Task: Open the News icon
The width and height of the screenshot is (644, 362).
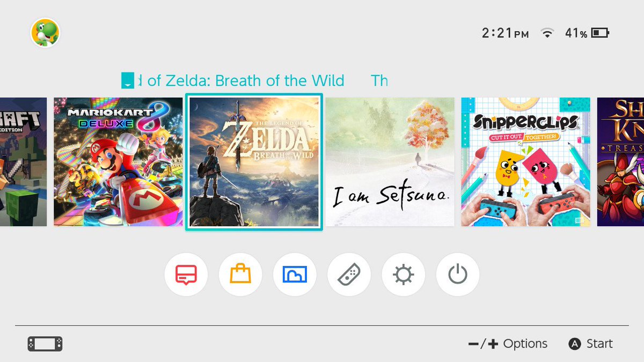Action: coord(186,275)
